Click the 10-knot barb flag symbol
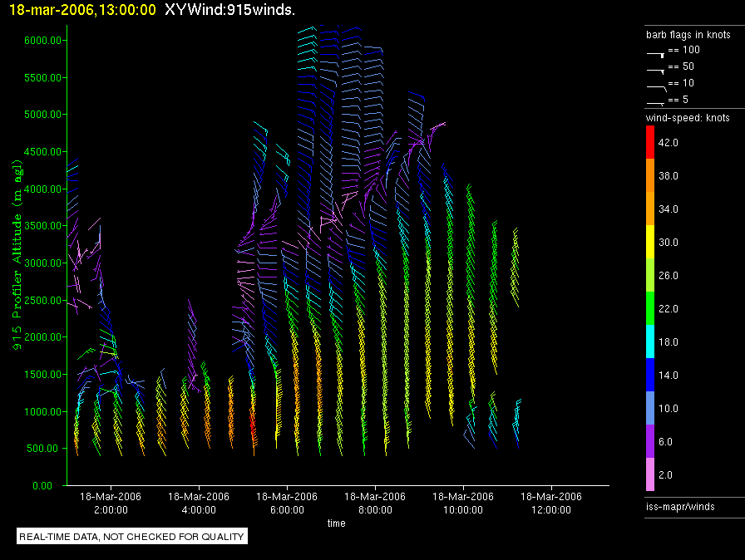The width and height of the screenshot is (745, 560). [x=656, y=86]
